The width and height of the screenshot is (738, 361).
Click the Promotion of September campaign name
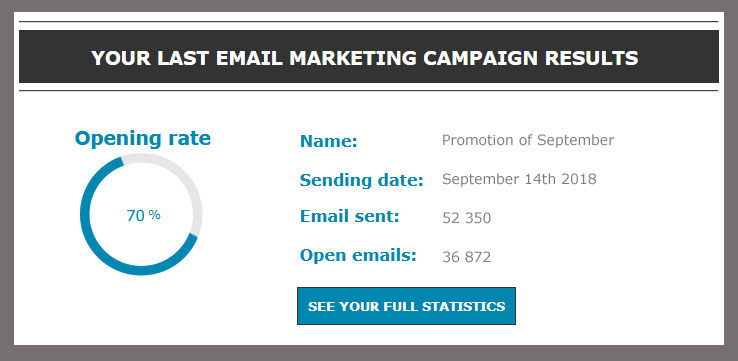click(528, 140)
